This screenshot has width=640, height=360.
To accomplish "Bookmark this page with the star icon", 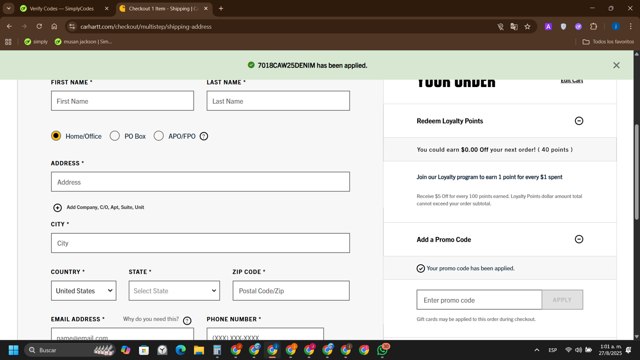I will 527,27.
